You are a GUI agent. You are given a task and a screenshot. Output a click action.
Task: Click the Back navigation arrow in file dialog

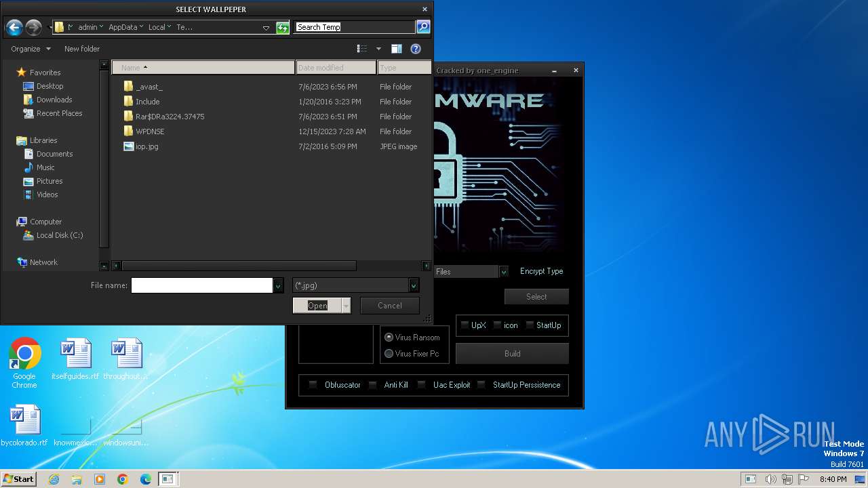tap(14, 28)
